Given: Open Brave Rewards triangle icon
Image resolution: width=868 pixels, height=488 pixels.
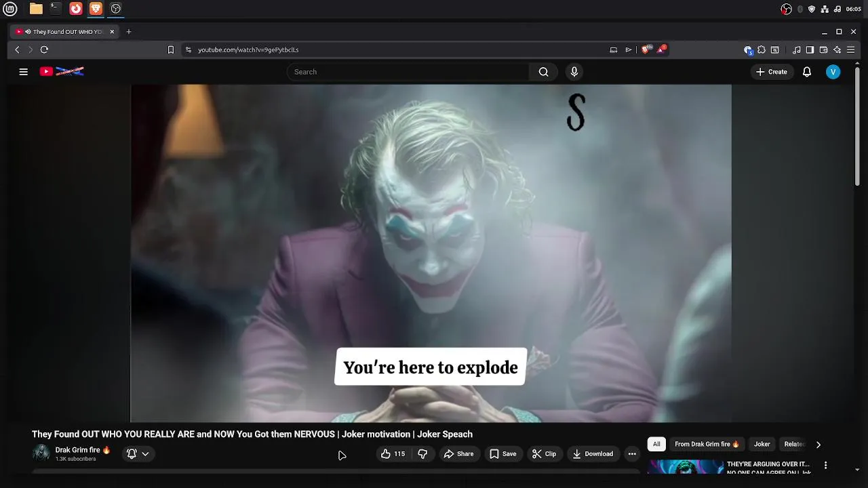Looking at the screenshot, I should pyautogui.click(x=661, y=49).
